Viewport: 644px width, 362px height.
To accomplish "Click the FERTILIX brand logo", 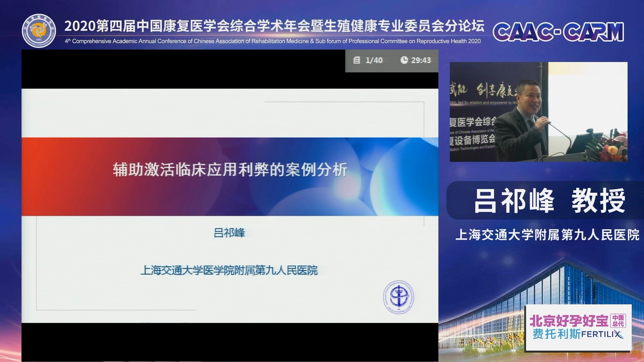I will click(602, 334).
